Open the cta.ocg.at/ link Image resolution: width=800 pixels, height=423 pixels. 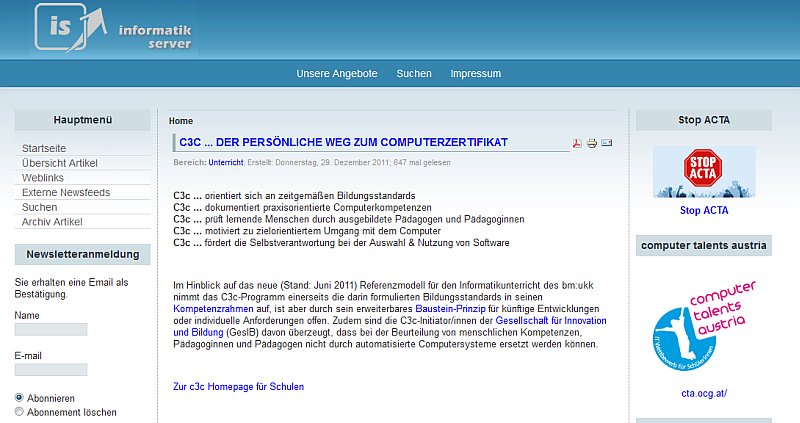[x=704, y=393]
